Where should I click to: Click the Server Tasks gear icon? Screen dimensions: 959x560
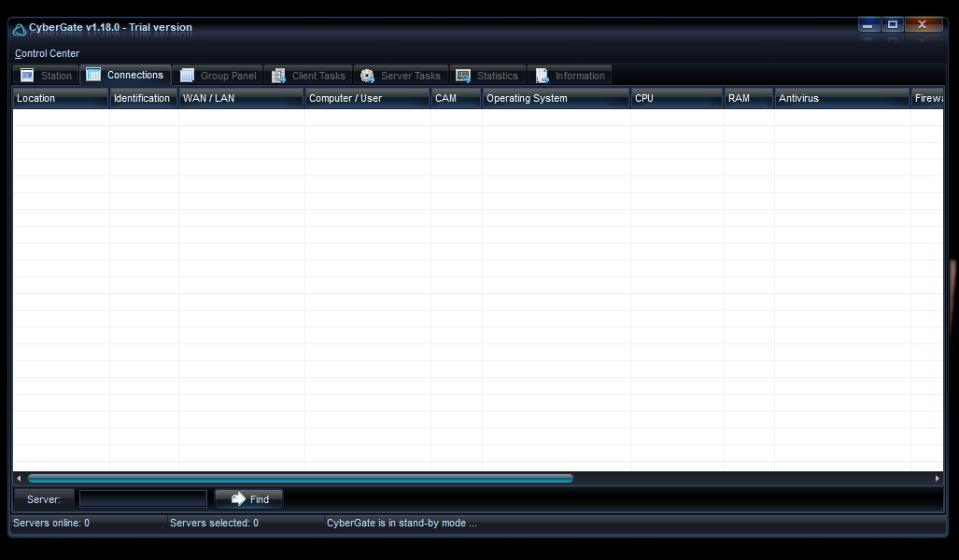click(x=367, y=76)
